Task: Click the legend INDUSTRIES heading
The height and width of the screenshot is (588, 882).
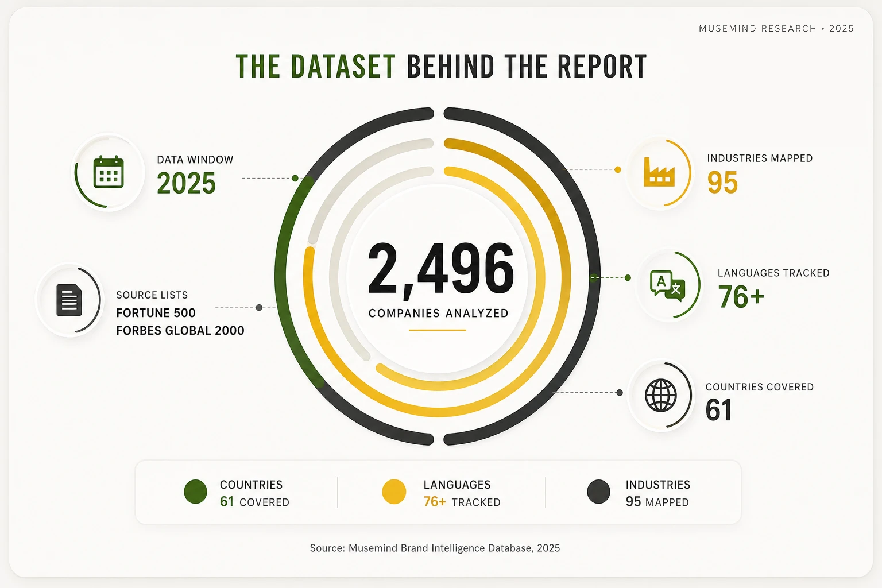Action: pos(658,485)
